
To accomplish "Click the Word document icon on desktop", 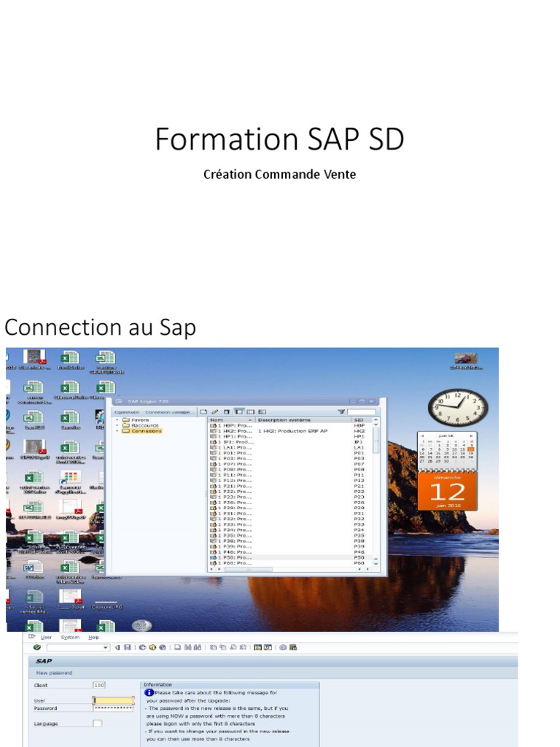I will click(x=34, y=570).
